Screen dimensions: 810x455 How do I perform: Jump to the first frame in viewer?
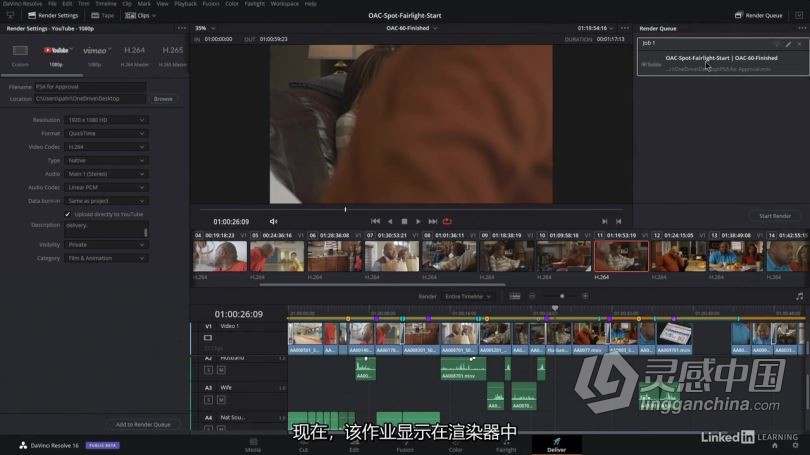tap(376, 221)
